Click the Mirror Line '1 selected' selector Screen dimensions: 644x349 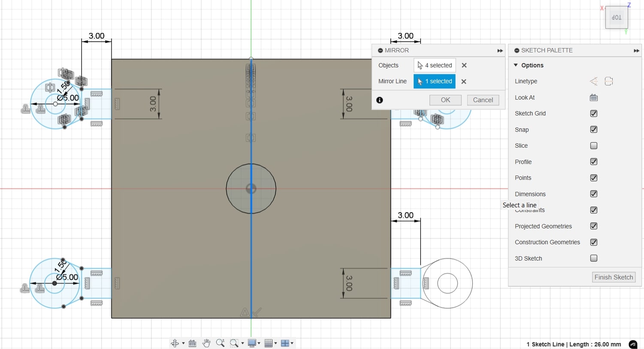point(435,81)
